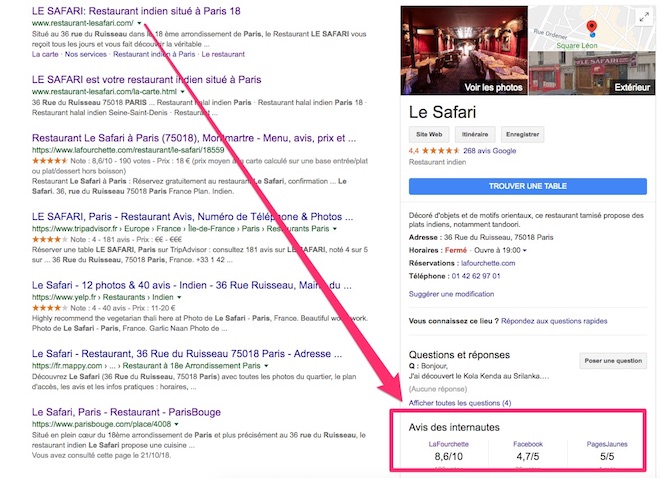Open the 'Voir les photos' interior photo
Image resolution: width=660 pixels, height=478 pixels.
point(464,50)
